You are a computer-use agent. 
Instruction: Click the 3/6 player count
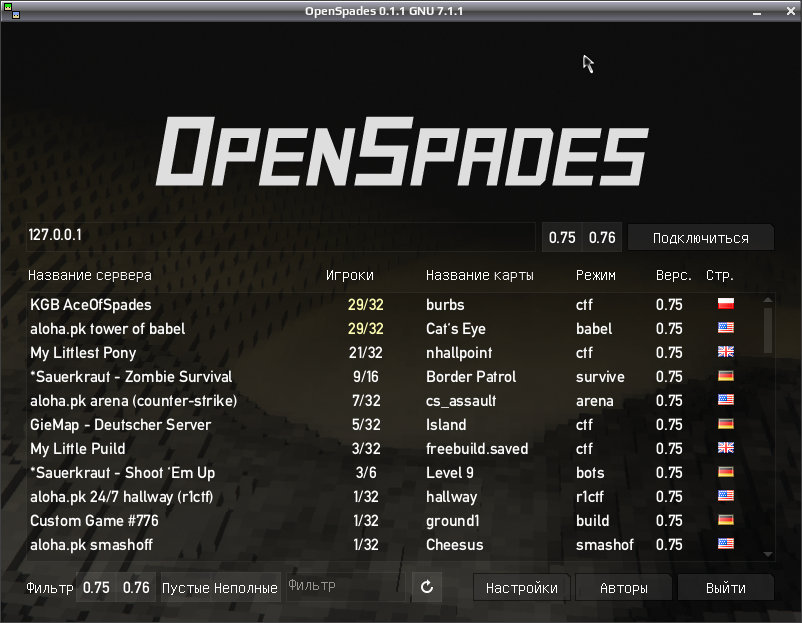(x=366, y=473)
